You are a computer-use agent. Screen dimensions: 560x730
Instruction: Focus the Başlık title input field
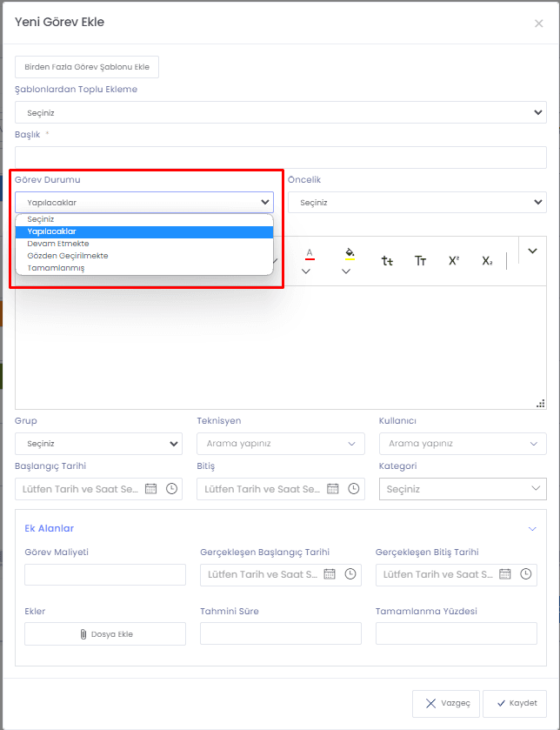(x=281, y=157)
